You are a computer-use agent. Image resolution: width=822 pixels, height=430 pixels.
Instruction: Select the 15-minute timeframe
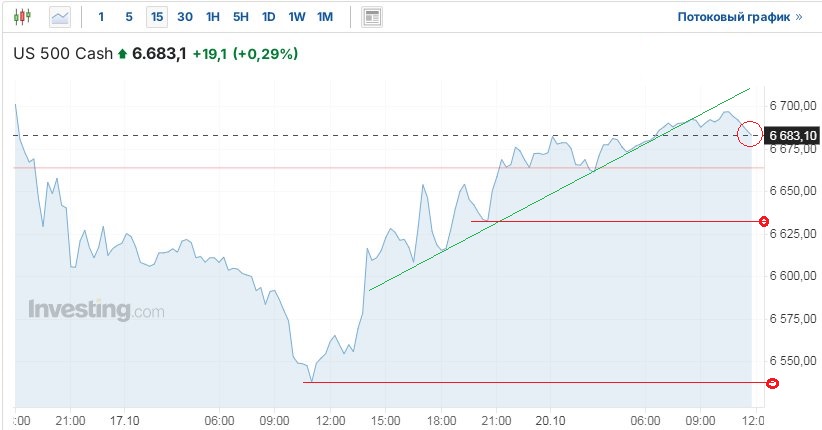tap(157, 17)
